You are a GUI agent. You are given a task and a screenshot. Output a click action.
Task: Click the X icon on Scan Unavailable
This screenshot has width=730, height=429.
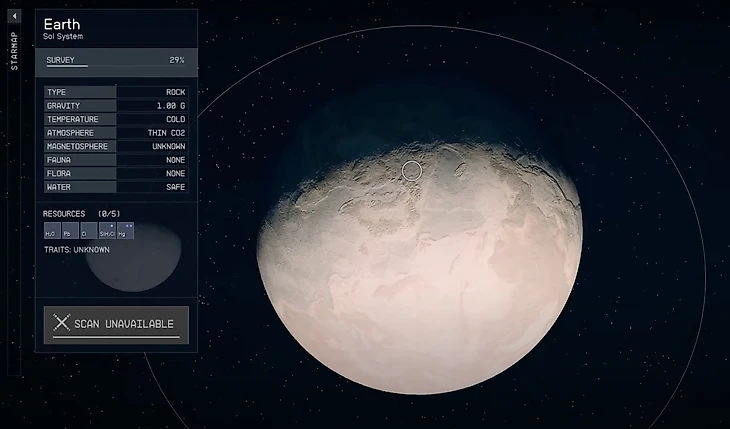61,322
